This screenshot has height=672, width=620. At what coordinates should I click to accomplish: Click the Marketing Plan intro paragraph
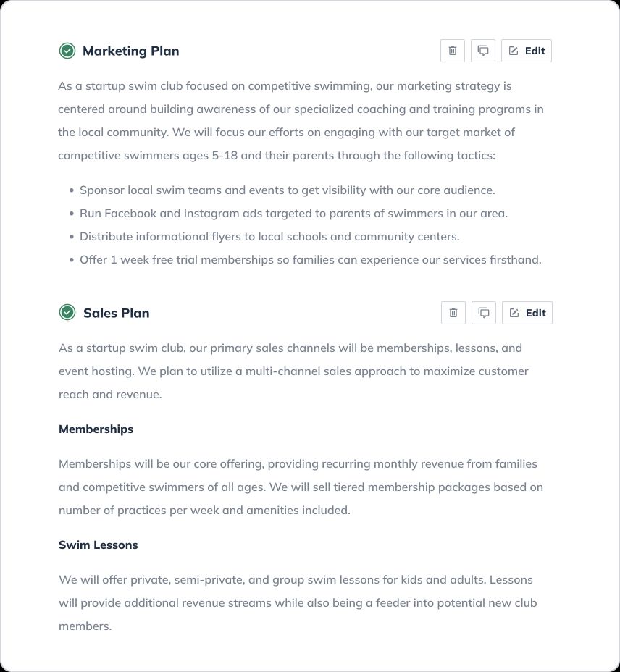point(301,120)
